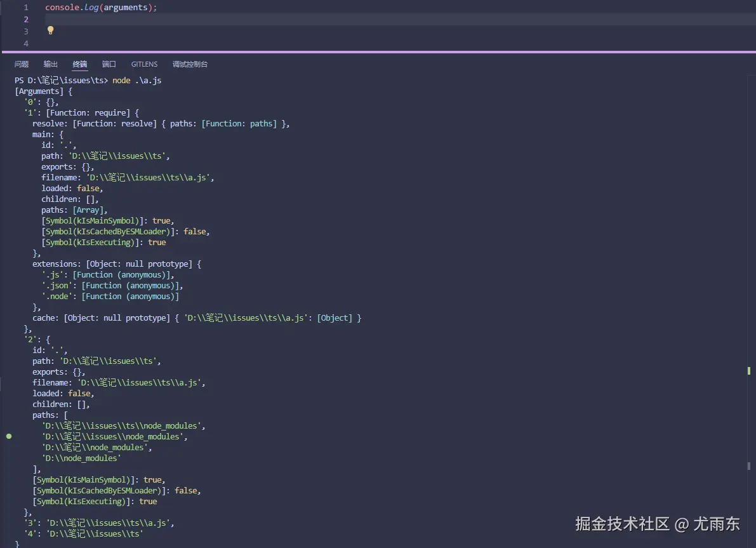Click the 'resolve: [Function: resolve]' line

coord(161,123)
